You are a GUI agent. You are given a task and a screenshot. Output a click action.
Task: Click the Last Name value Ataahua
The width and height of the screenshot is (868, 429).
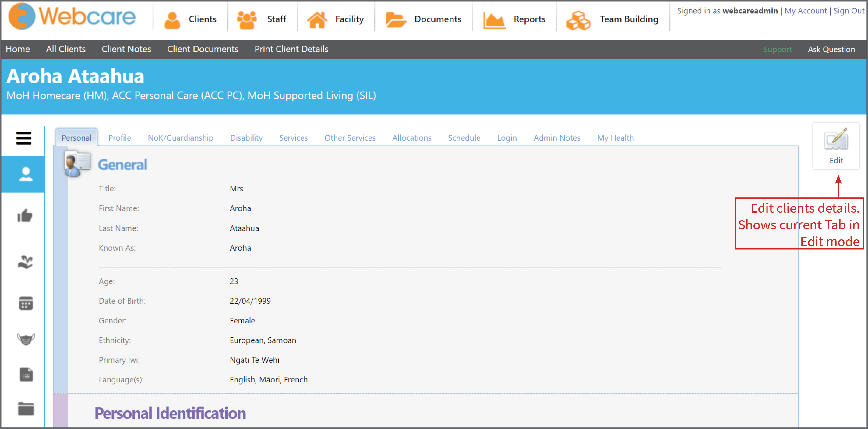click(x=244, y=228)
